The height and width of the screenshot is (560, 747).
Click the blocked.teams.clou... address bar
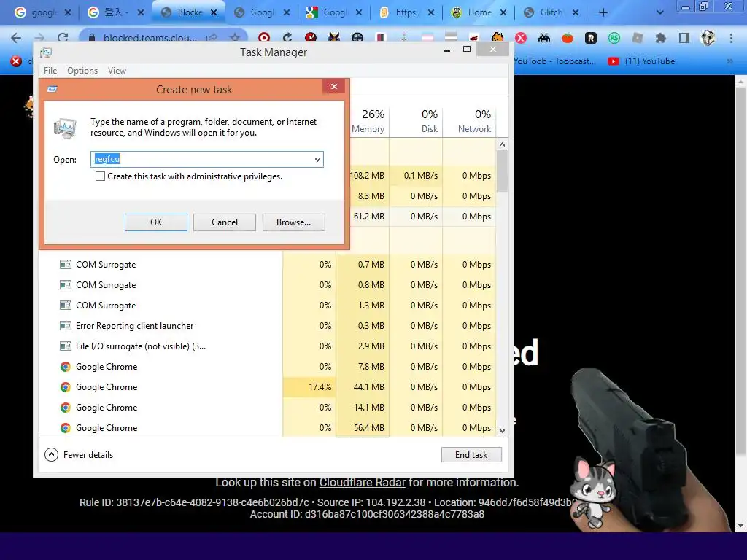[x=150, y=38]
